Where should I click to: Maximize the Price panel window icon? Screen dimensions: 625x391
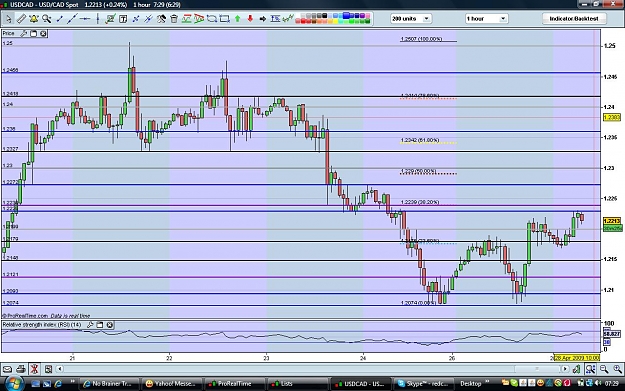click(x=34, y=33)
